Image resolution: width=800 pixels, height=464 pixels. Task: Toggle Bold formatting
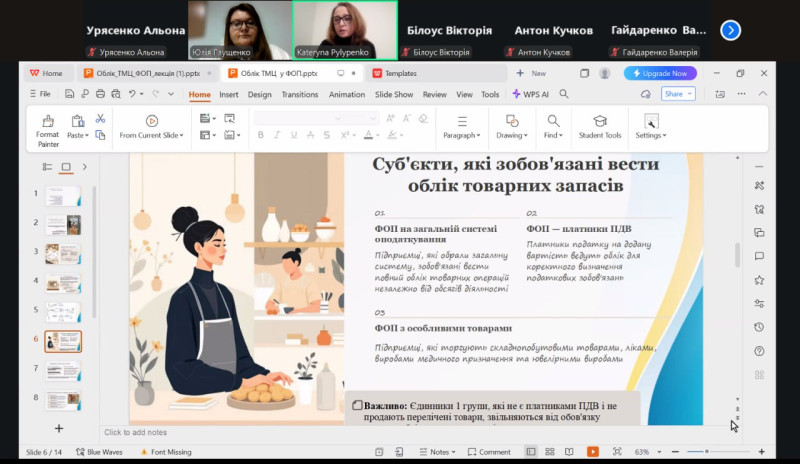coord(262,135)
